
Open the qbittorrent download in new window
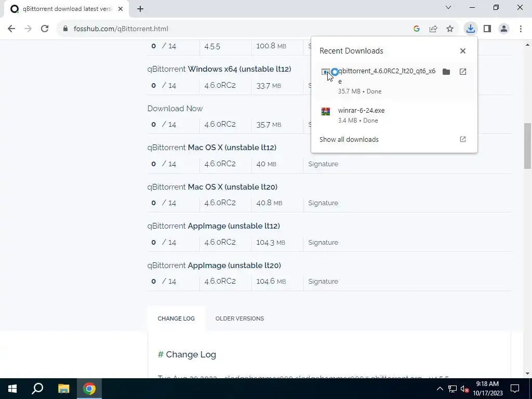coord(463,72)
